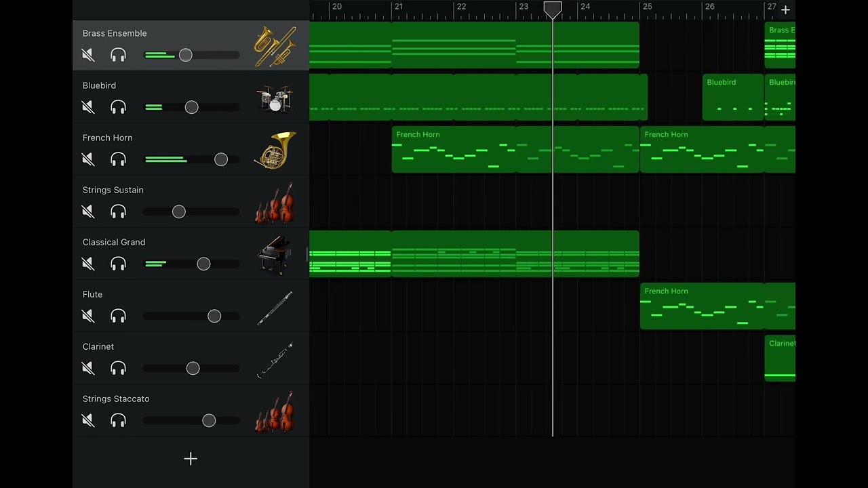868x488 pixels.
Task: Select the Brass Ensemble track header name
Action: (115, 33)
